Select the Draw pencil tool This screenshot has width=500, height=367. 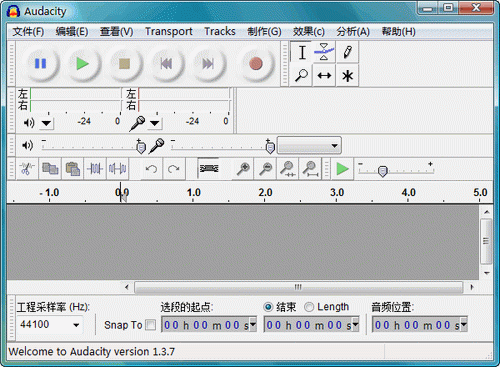click(347, 52)
